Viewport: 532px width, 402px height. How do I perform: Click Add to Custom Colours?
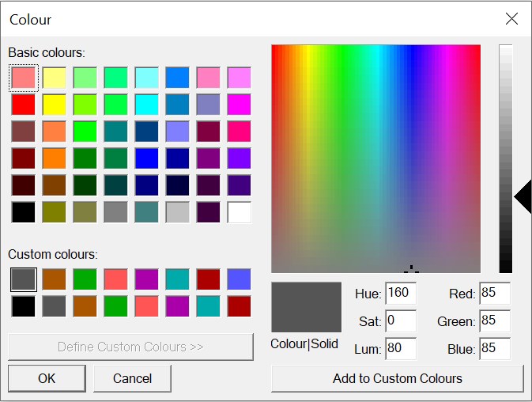(x=398, y=378)
